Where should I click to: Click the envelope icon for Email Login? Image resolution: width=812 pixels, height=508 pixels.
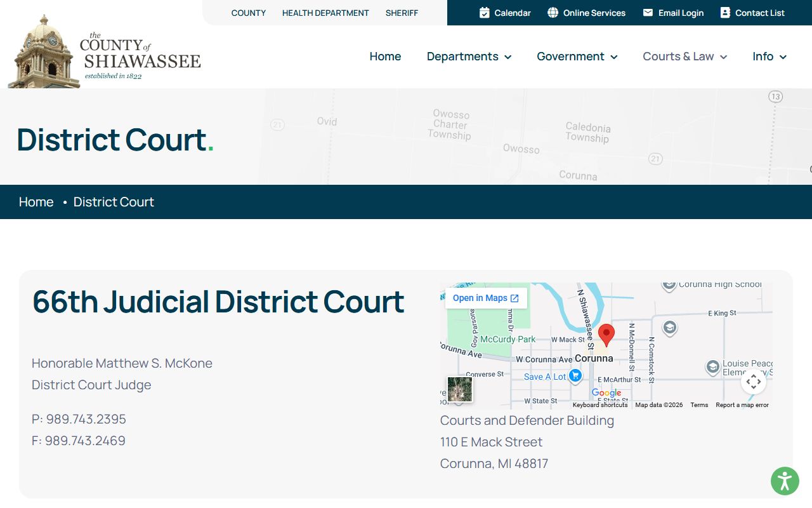648,13
